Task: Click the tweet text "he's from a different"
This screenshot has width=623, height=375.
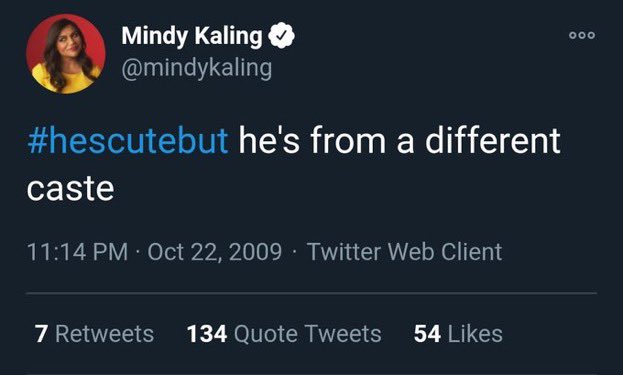Action: (x=399, y=141)
